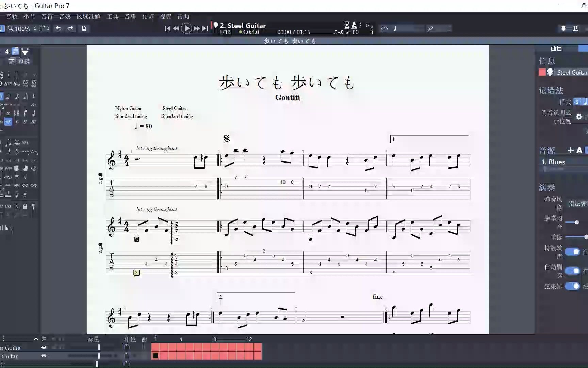Click the redo arrow in the toolbar
Screen dimensions: 588x368
click(70, 28)
